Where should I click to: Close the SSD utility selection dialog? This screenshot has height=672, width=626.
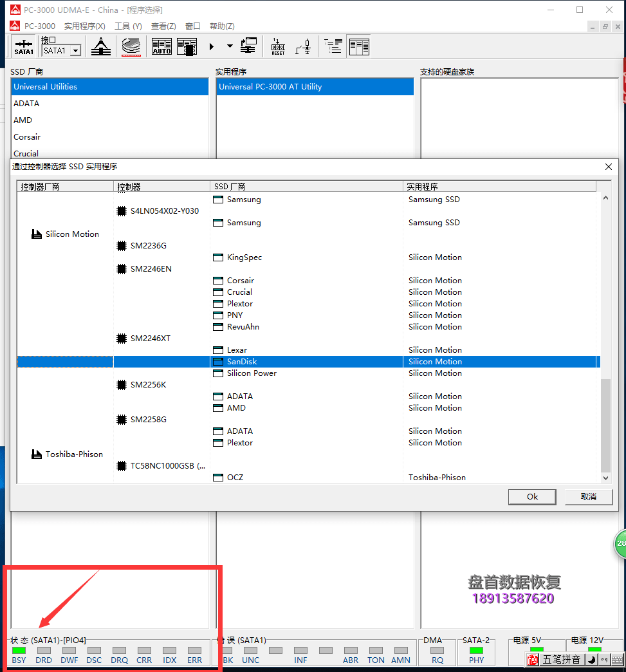pos(609,167)
